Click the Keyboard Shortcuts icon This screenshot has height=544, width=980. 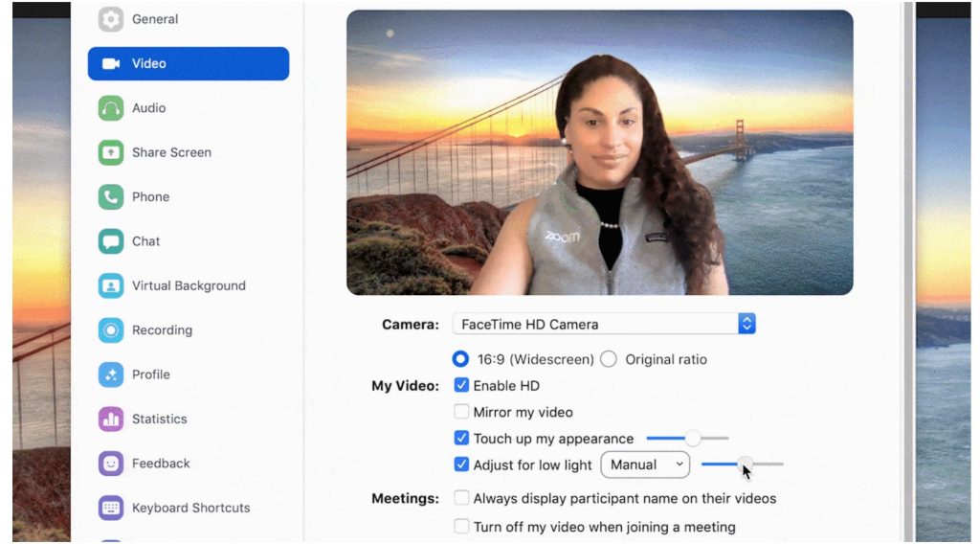point(111,508)
